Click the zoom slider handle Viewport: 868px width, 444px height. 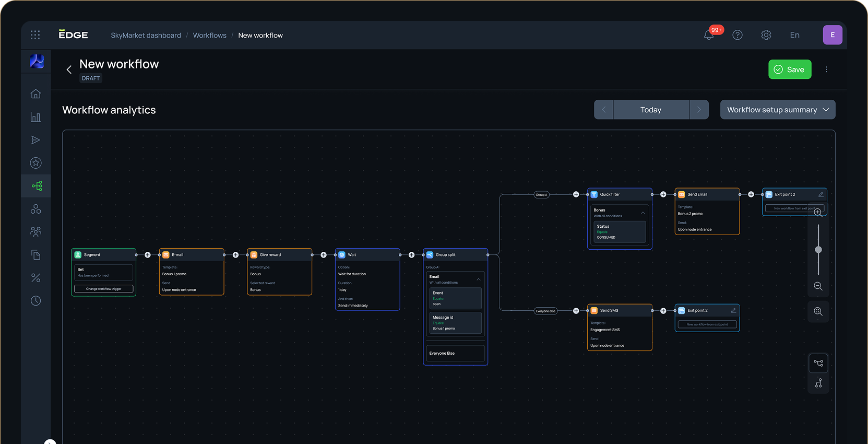click(x=818, y=250)
